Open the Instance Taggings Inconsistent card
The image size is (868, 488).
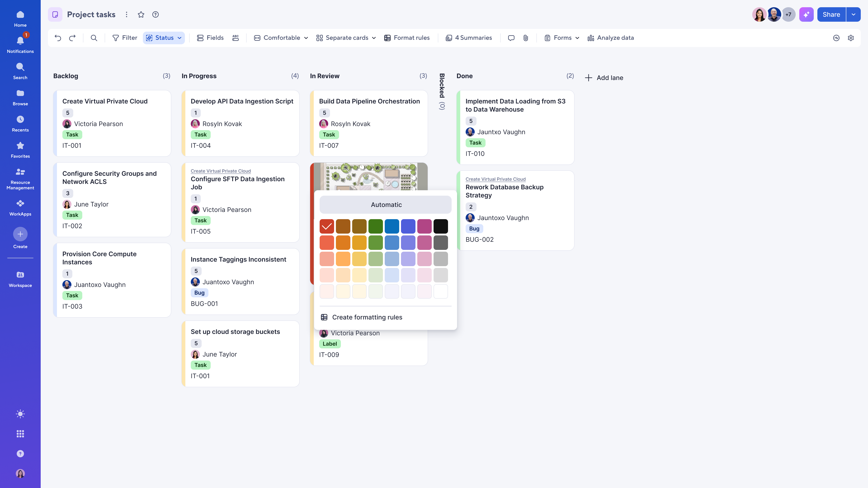pyautogui.click(x=240, y=282)
